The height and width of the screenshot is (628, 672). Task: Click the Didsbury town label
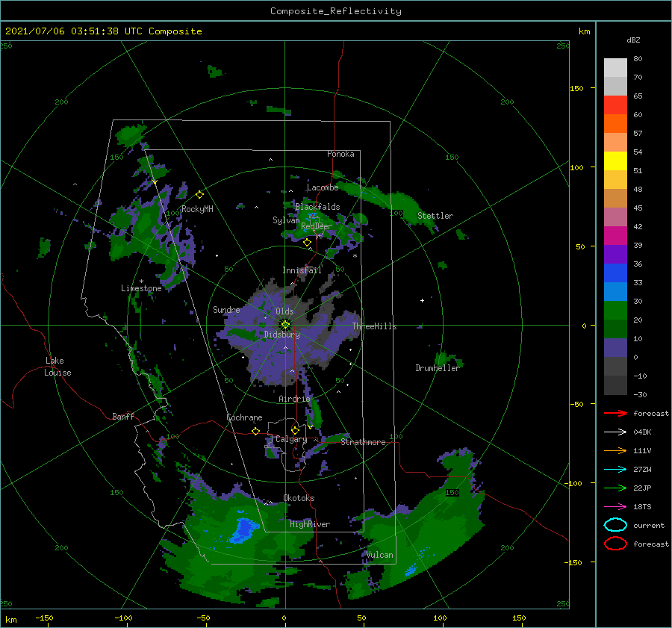[281, 335]
